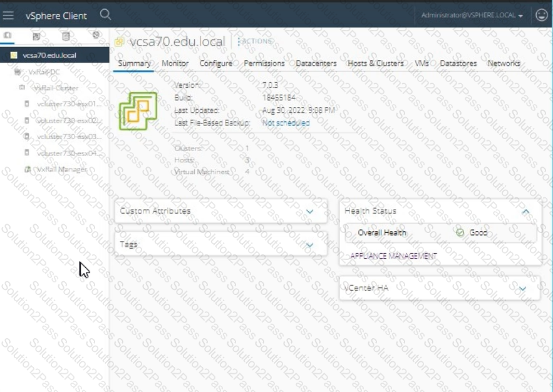Screen dimensions: 553x392
Task: Open the Hosts & Clusters tab
Action: click(x=376, y=63)
